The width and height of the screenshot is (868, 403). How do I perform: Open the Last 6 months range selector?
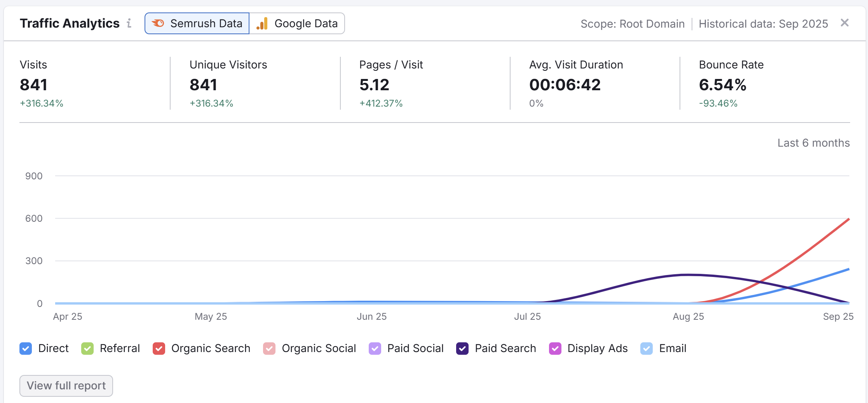(813, 143)
